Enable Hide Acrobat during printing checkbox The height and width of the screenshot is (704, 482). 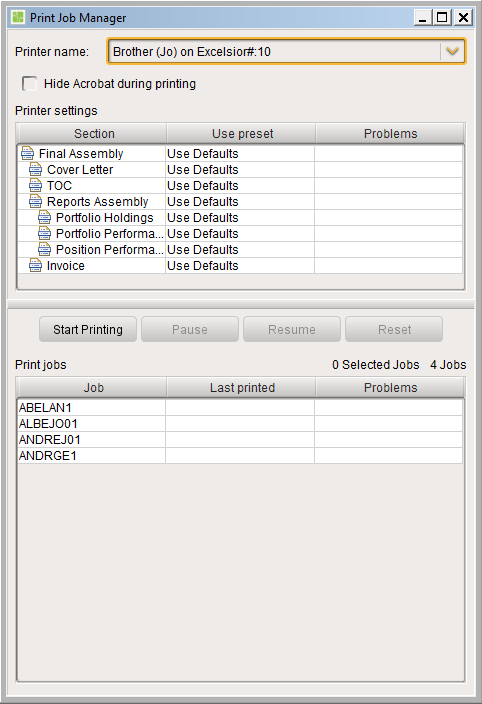point(30,84)
